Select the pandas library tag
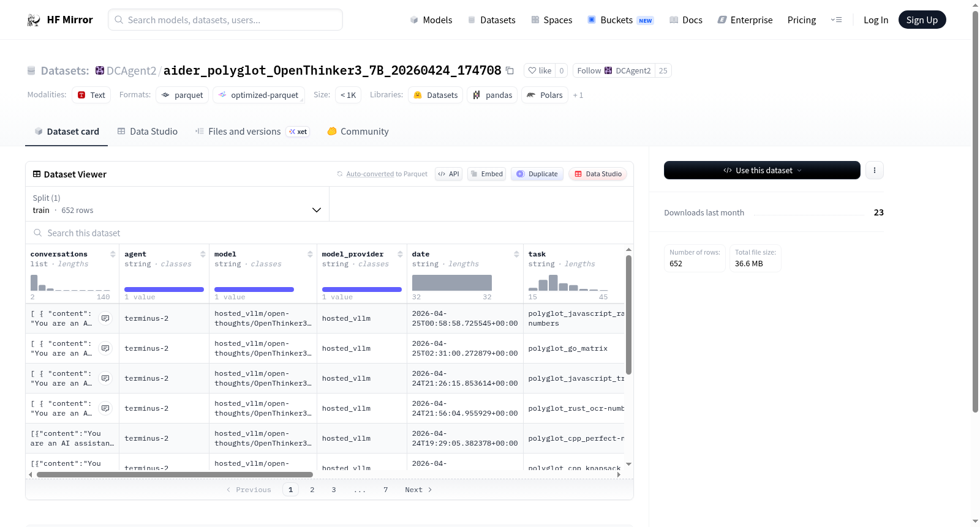 click(492, 95)
